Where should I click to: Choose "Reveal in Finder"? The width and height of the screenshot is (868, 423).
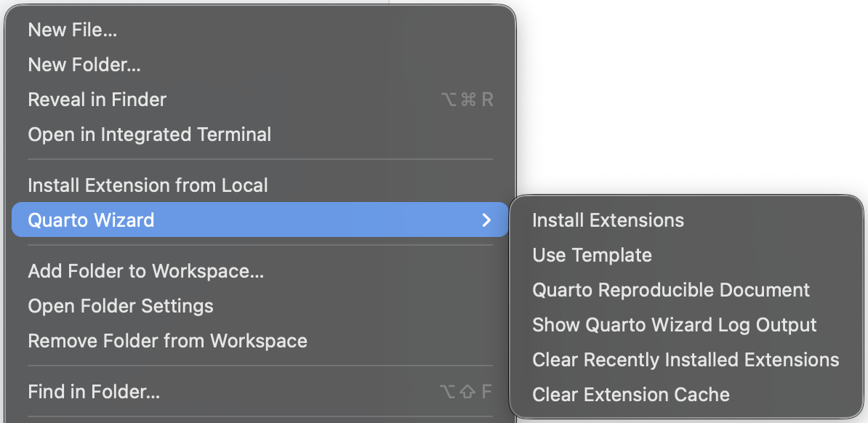pyautogui.click(x=97, y=99)
